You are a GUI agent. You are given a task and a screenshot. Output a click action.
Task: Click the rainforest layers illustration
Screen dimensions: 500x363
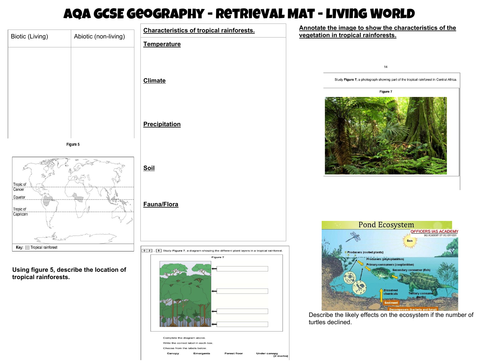[x=185, y=294]
